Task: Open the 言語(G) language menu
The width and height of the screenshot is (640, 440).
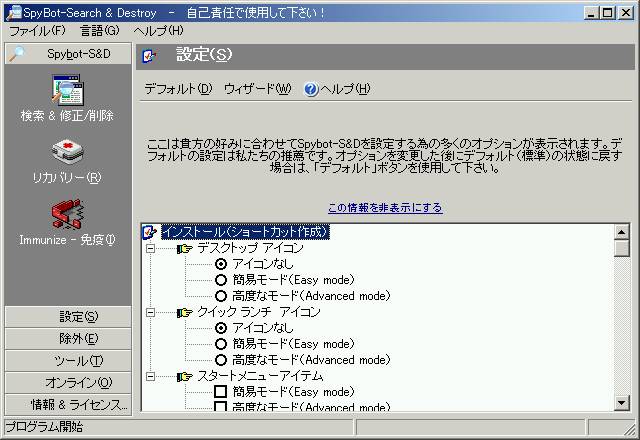Action: point(100,31)
